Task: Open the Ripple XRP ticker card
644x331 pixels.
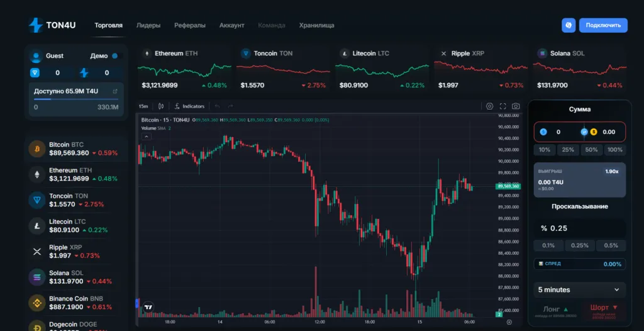Action: click(x=481, y=69)
